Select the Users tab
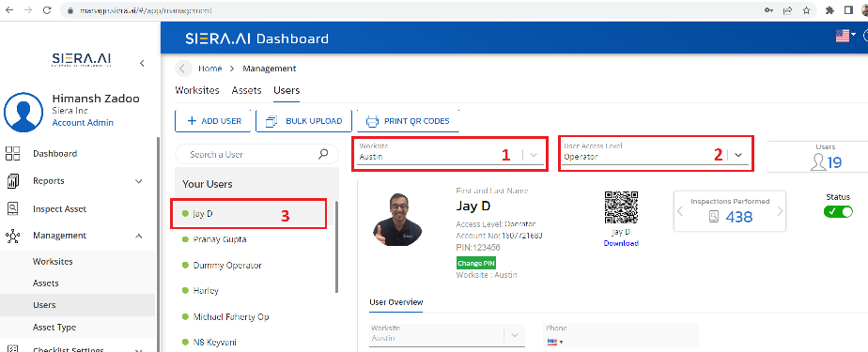The image size is (868, 352). [x=287, y=90]
